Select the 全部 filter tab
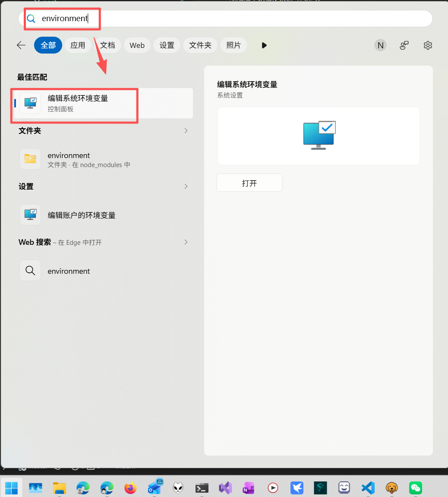The height and width of the screenshot is (497, 448). 48,45
